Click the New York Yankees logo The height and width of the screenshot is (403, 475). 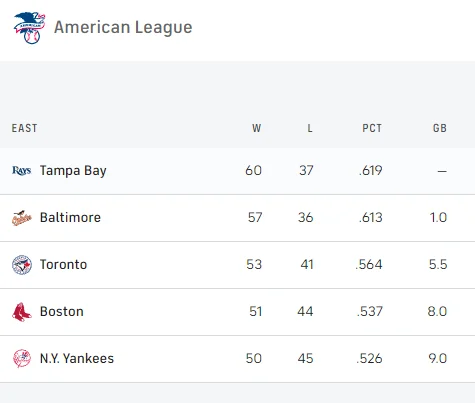point(22,359)
